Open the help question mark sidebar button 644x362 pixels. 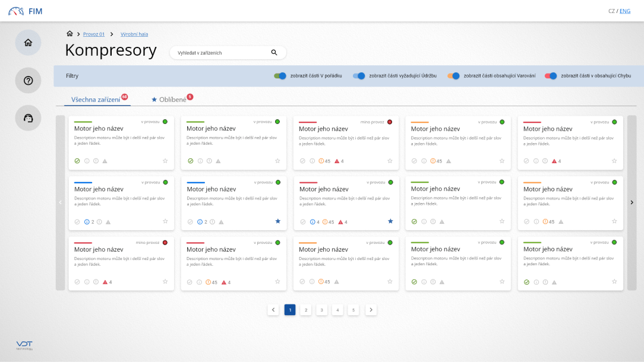28,81
